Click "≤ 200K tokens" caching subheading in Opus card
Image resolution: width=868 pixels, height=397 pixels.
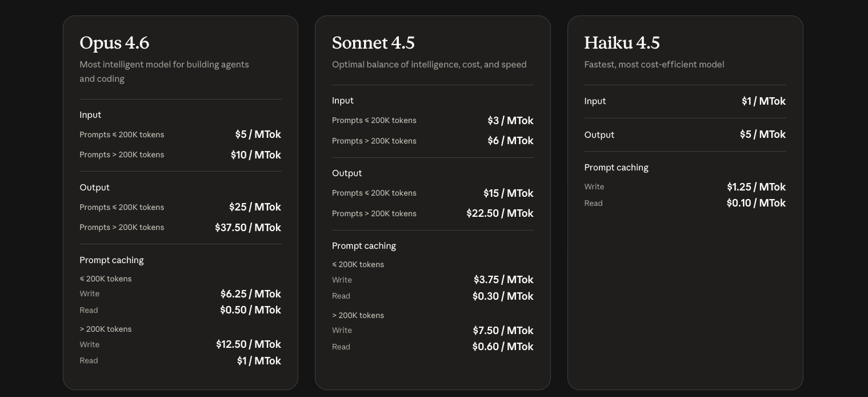point(106,279)
